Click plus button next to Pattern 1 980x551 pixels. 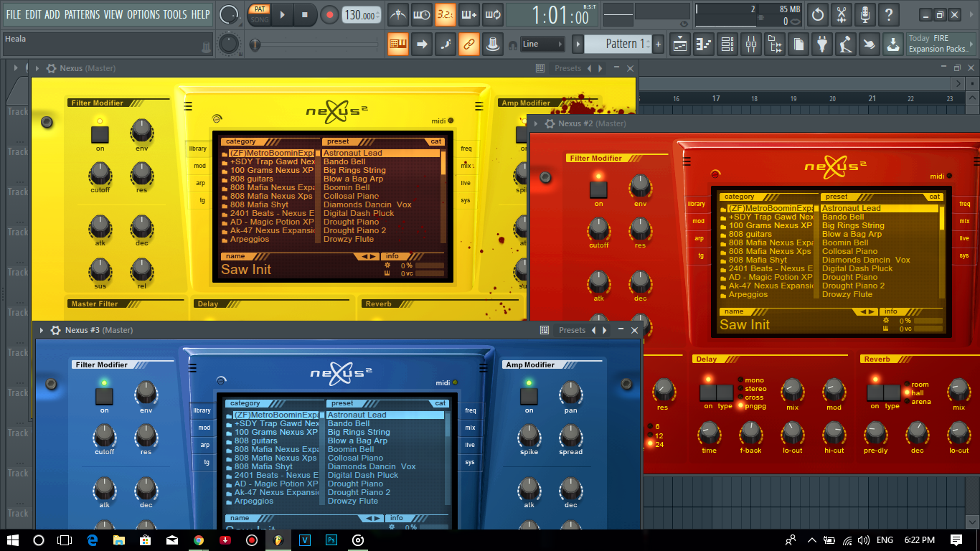[658, 44]
